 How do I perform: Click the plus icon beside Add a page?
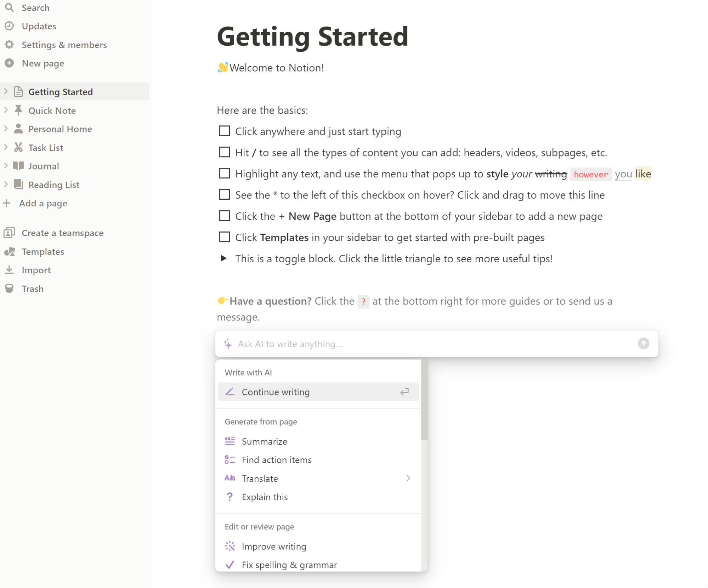pos(7,203)
